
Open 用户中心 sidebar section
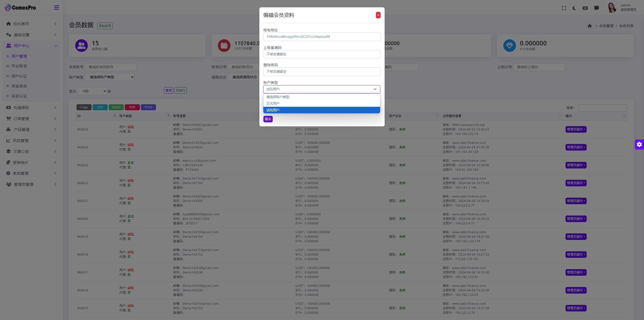(30, 46)
